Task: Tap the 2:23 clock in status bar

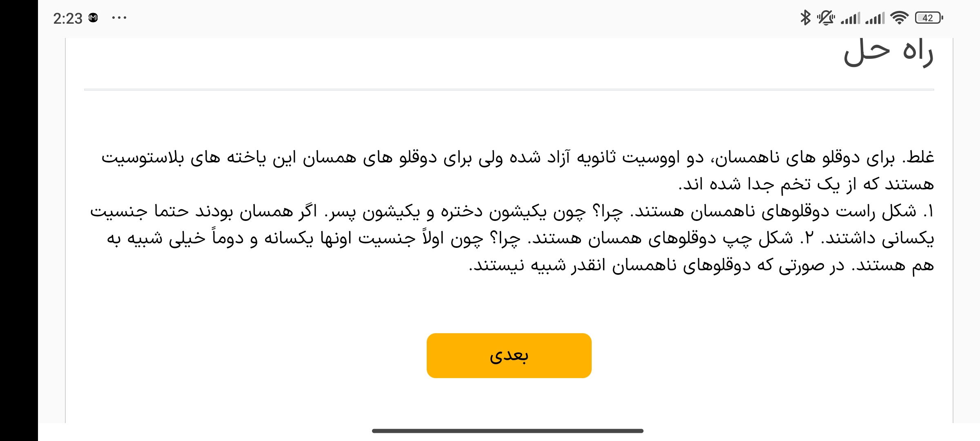Action: pos(67,18)
